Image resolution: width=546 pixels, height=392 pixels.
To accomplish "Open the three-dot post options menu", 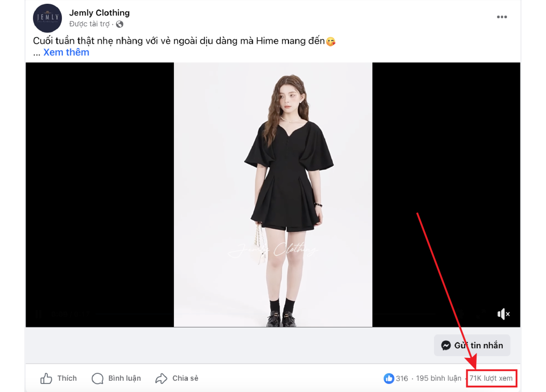I will (x=502, y=17).
